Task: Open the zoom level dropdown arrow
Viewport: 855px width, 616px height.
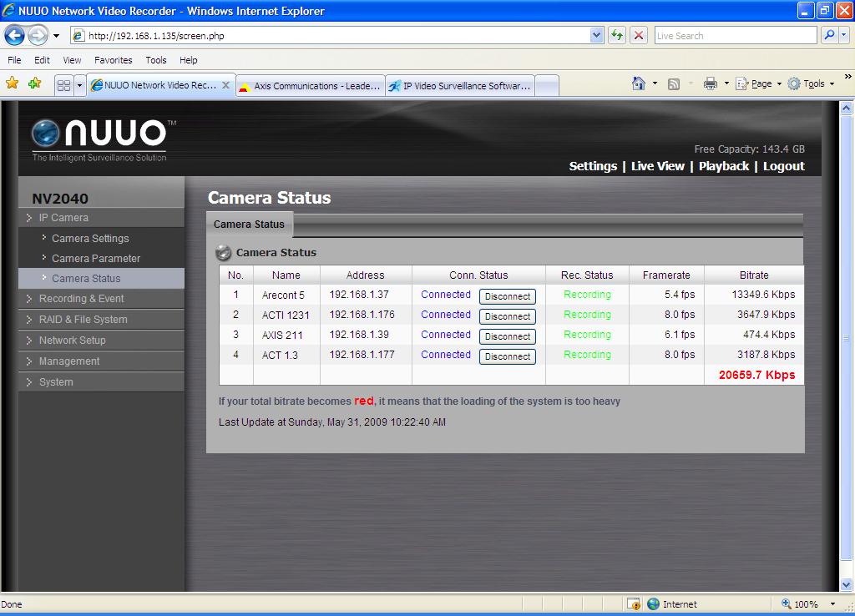Action: [x=832, y=604]
